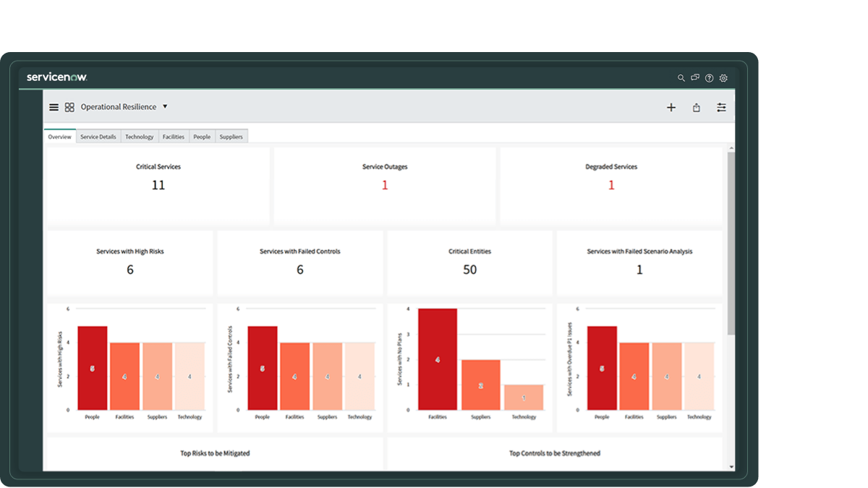Open the help question mark icon
Image resolution: width=868 pixels, height=488 pixels.
(710, 77)
